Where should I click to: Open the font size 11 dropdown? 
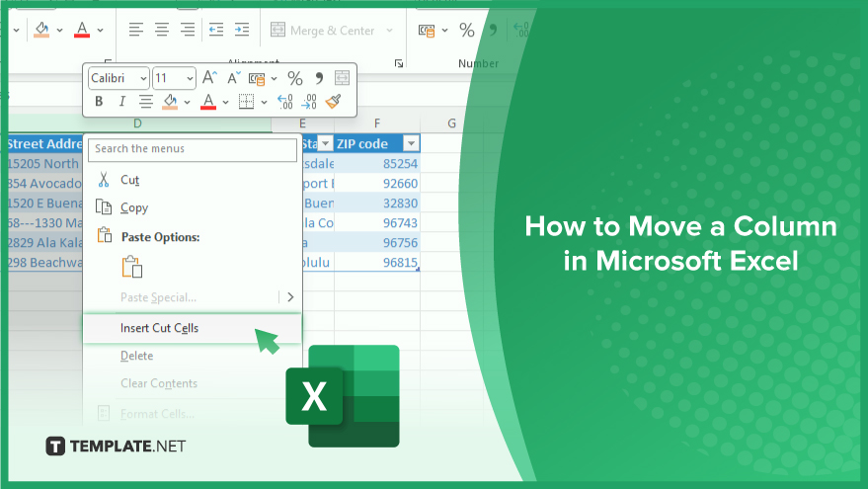190,79
